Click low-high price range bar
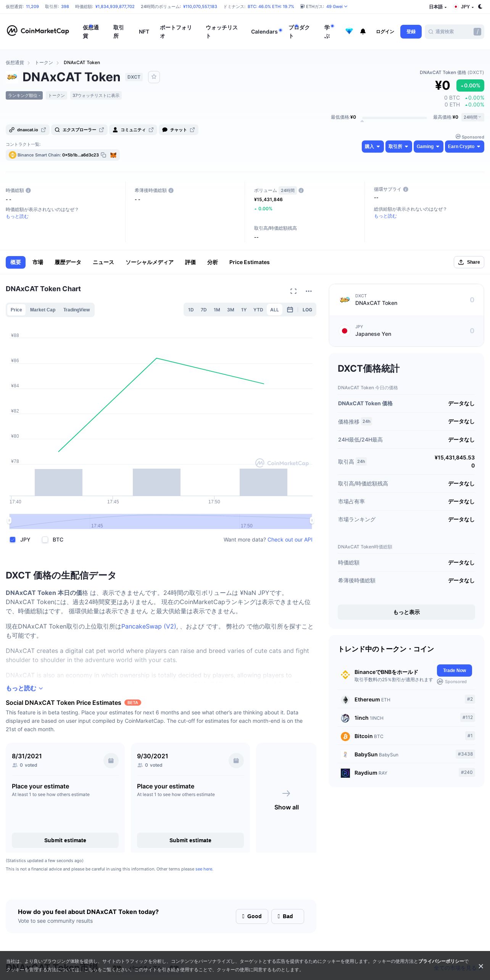Viewport: 490px width, 980px height. point(394,118)
